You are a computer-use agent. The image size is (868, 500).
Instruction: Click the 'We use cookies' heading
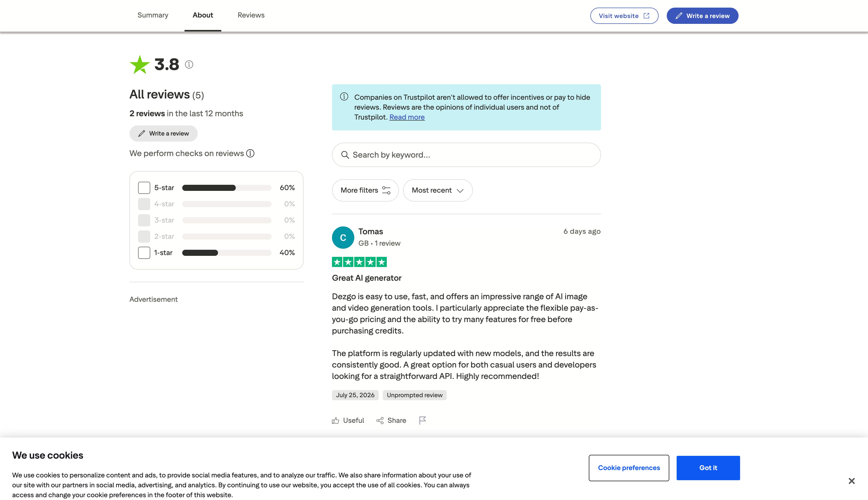[48, 455]
